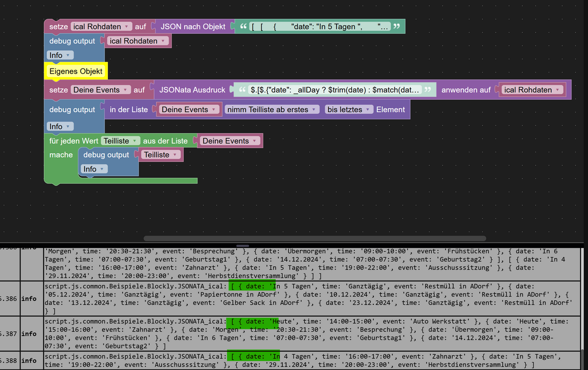Click the 'Element' label of the sublist block
588x370 pixels.
(x=391, y=110)
